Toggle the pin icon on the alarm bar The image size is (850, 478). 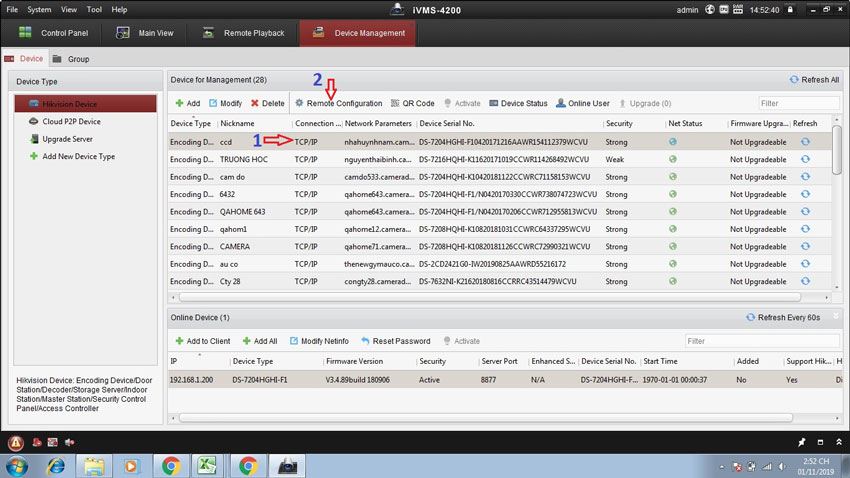[801, 442]
